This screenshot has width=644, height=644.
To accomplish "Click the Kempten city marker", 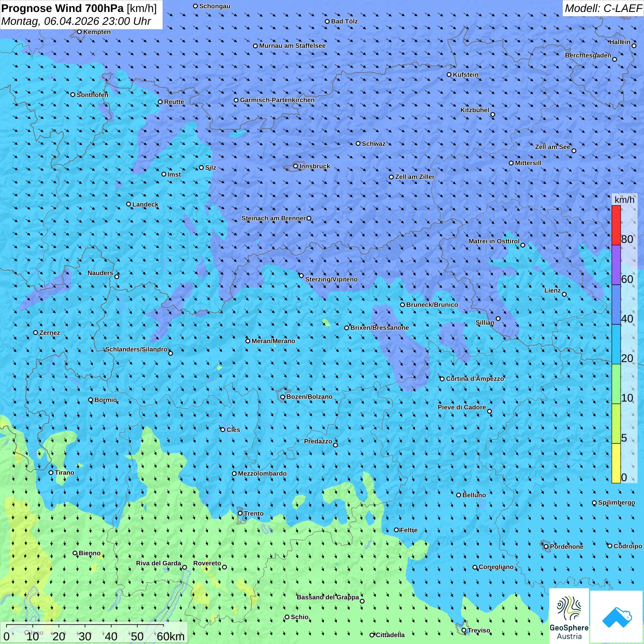I will click(79, 32).
